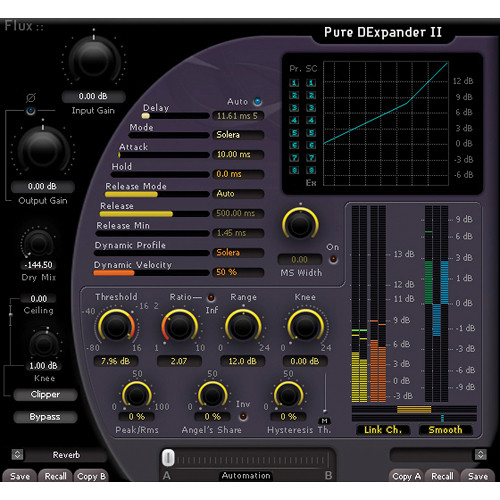Click the Release Min slider
The image size is (500, 500).
(x=152, y=233)
